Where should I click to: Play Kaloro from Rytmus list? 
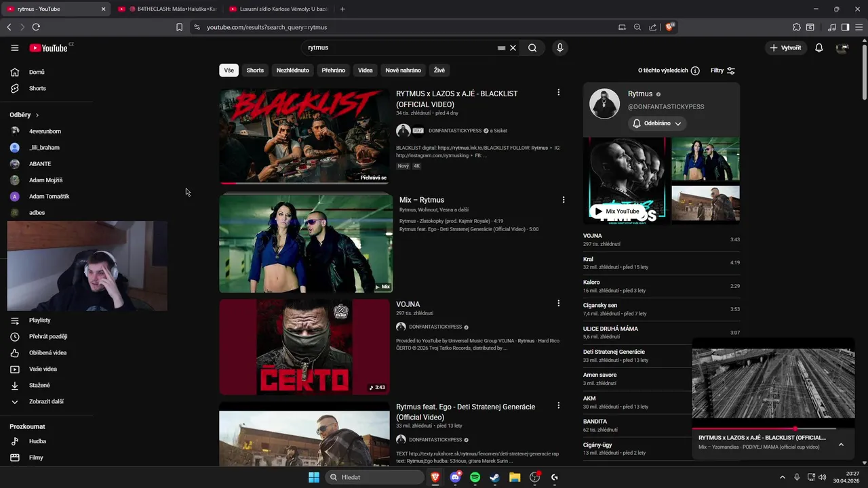tap(661, 286)
